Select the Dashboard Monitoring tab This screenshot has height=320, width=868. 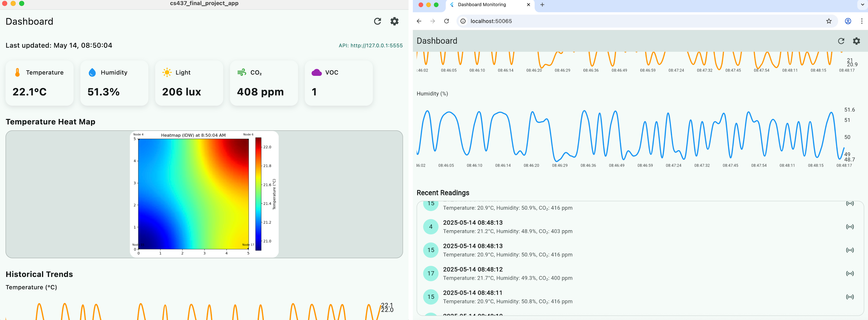point(482,5)
